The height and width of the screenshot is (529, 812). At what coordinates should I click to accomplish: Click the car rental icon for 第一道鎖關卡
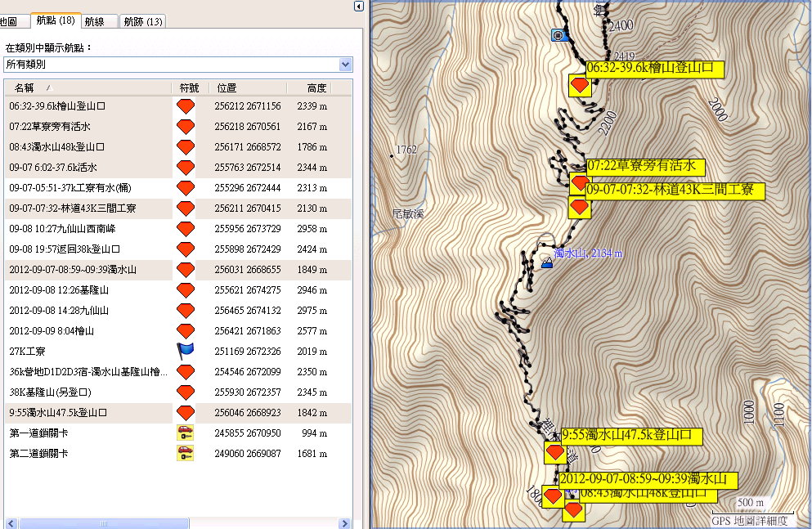(186, 433)
